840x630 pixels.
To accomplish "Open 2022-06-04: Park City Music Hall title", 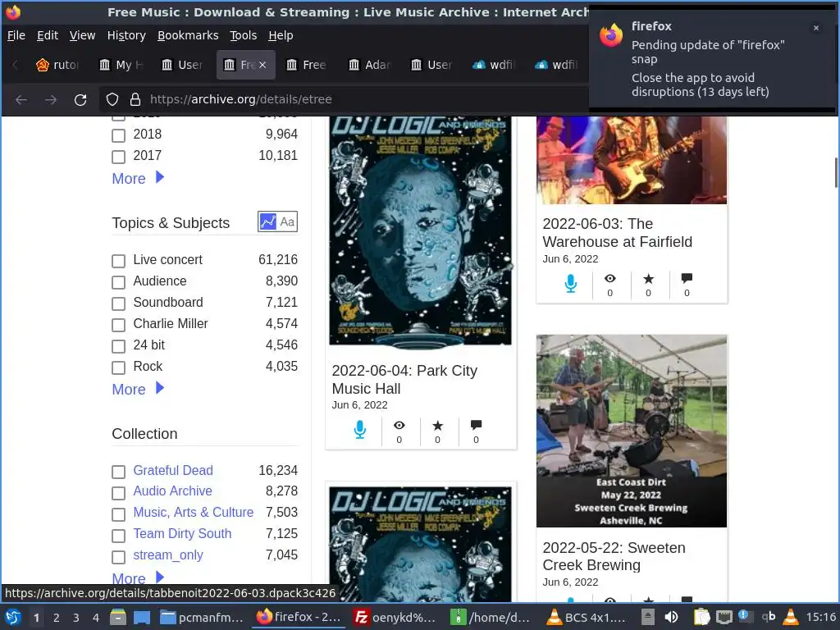I will (x=404, y=379).
